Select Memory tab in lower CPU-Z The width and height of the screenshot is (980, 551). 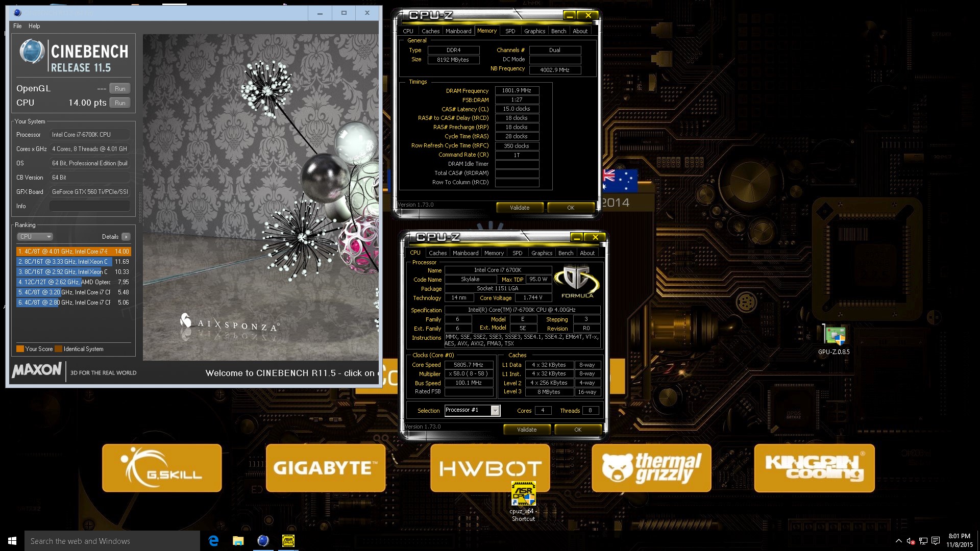(494, 253)
